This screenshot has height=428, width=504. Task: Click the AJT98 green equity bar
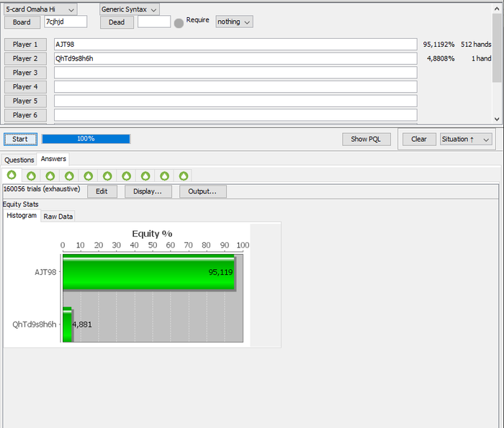coord(148,273)
